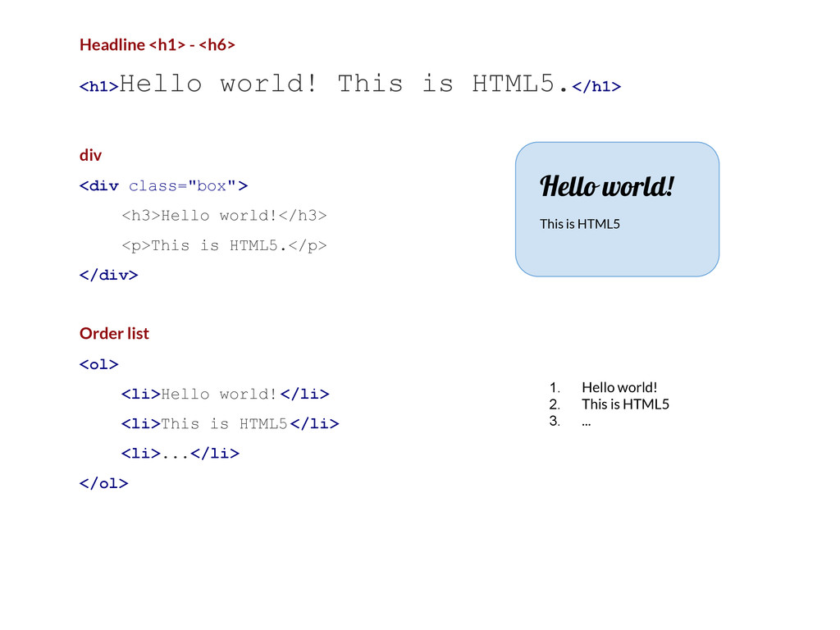Click the 'Headline <h1> - <h6>' heading

point(157,44)
